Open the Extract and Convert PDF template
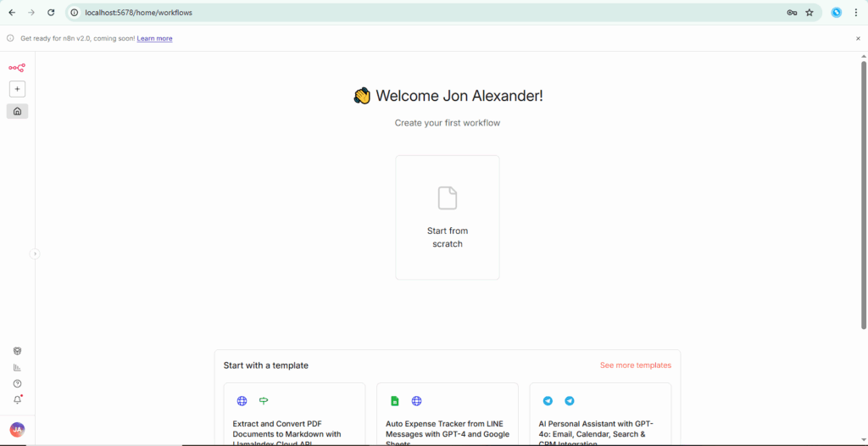The width and height of the screenshot is (868, 446). 294,415
